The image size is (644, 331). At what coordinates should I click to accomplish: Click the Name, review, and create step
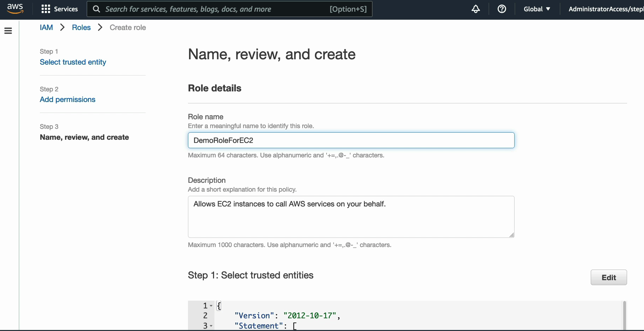tap(84, 137)
